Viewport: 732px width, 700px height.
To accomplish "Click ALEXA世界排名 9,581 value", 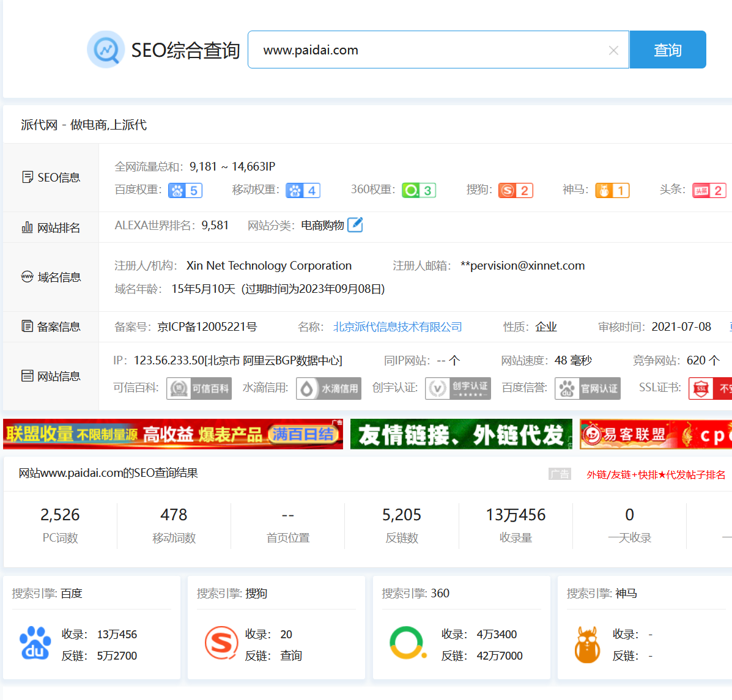I will (x=215, y=226).
